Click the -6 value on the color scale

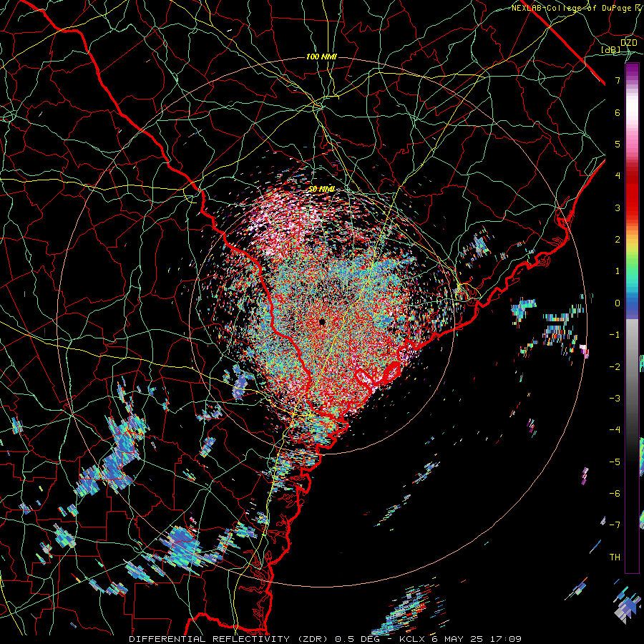(615, 493)
